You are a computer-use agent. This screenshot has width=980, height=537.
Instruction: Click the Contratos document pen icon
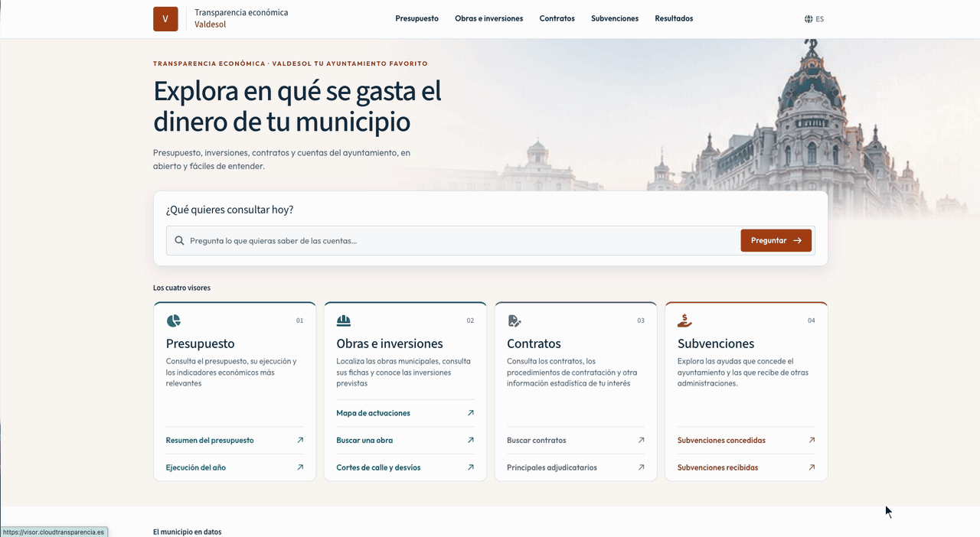pyautogui.click(x=514, y=321)
